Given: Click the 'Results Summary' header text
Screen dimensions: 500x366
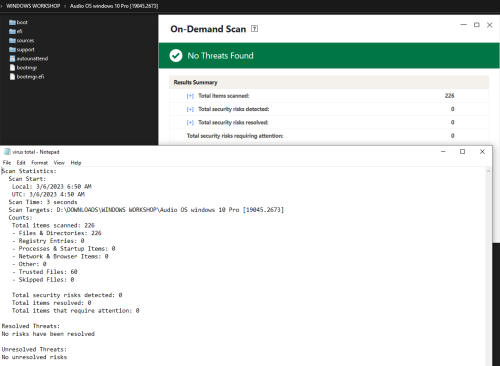Looking at the screenshot, I should (195, 82).
